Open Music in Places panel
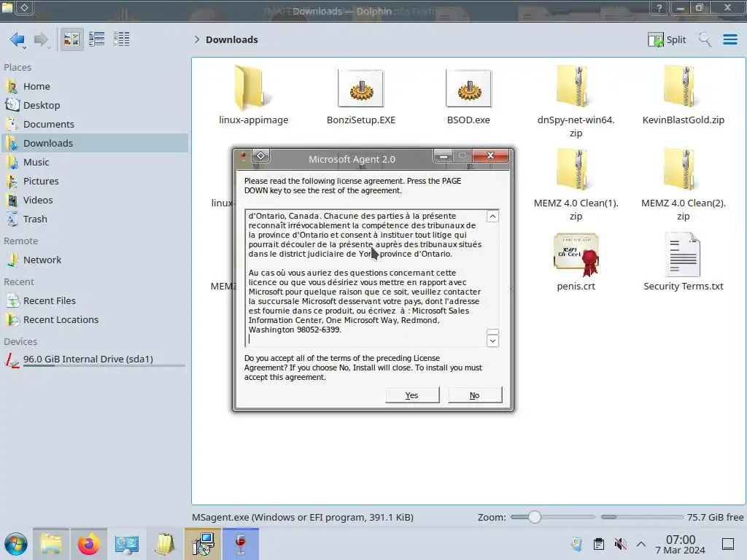Screen dimensions: 747x560 (95, 162)
